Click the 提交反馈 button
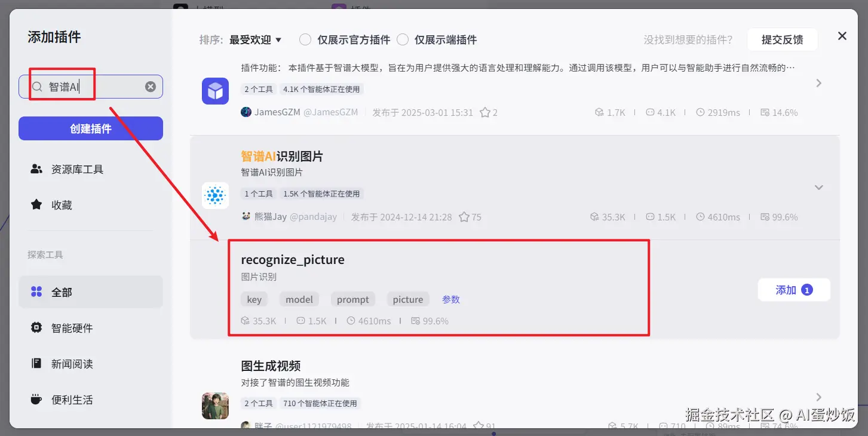Image resolution: width=868 pixels, height=436 pixels. (x=782, y=40)
